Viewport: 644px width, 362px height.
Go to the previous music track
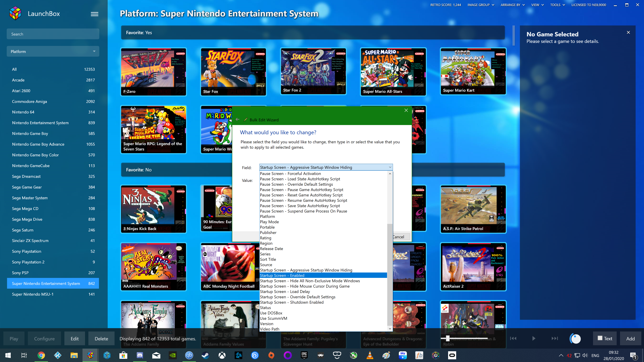pos(513,338)
